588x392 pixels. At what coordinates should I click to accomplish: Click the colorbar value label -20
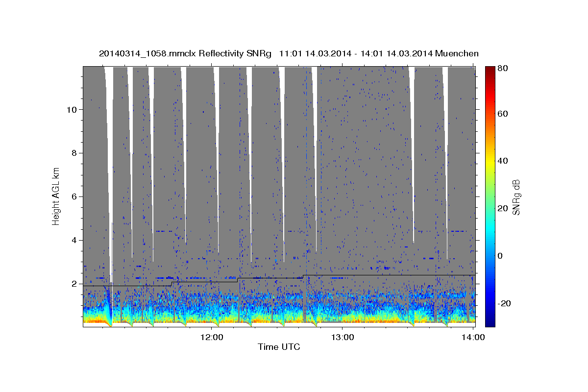coord(504,303)
